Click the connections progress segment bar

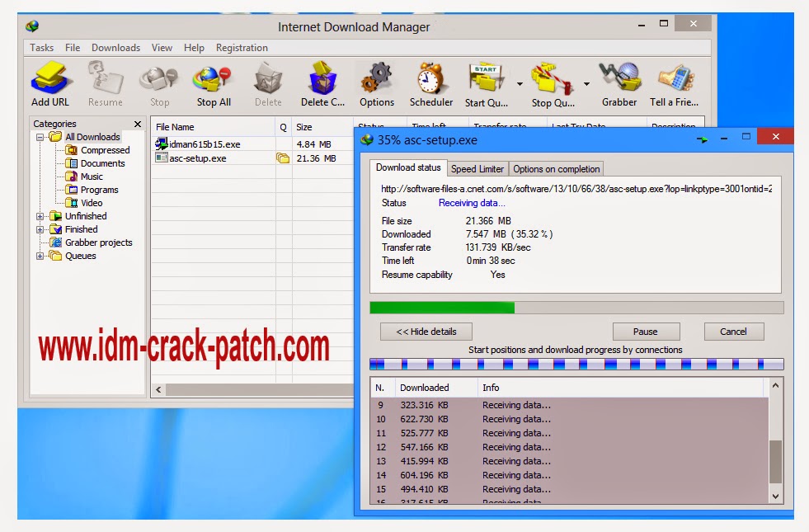tap(576, 365)
